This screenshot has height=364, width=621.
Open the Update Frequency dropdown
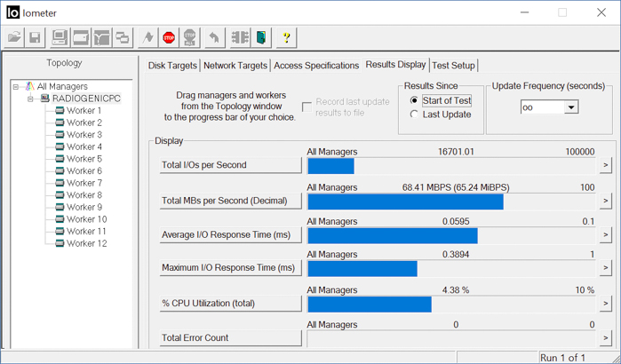click(570, 107)
